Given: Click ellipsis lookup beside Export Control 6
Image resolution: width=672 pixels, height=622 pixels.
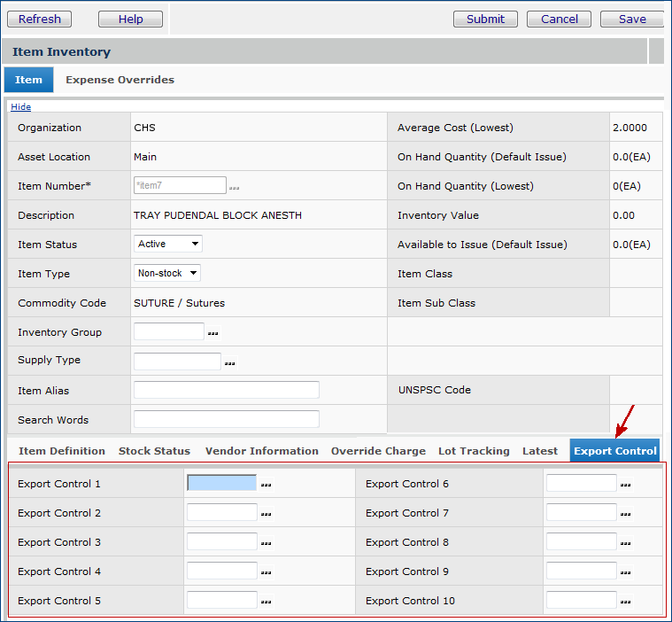Looking at the screenshot, I should [625, 485].
